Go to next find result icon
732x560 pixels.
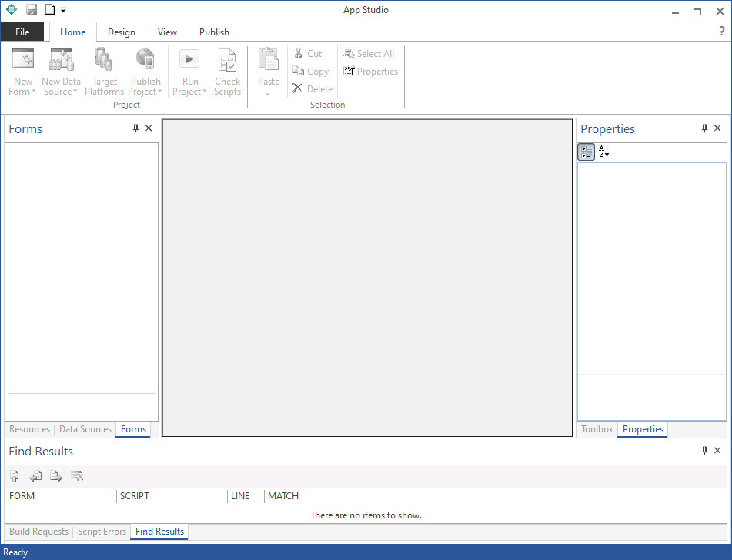(x=56, y=476)
